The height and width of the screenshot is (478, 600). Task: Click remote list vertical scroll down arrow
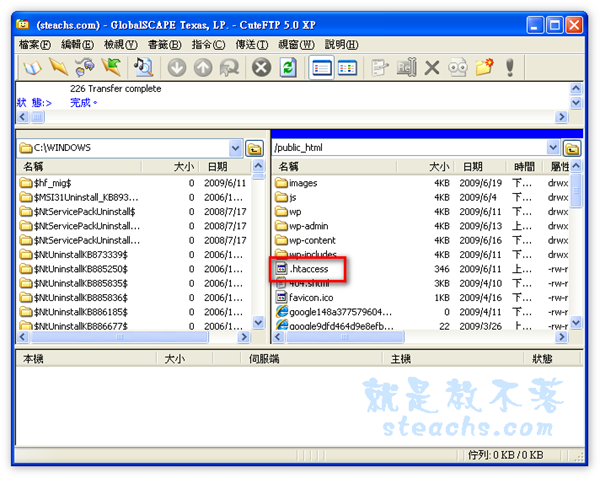[576, 323]
